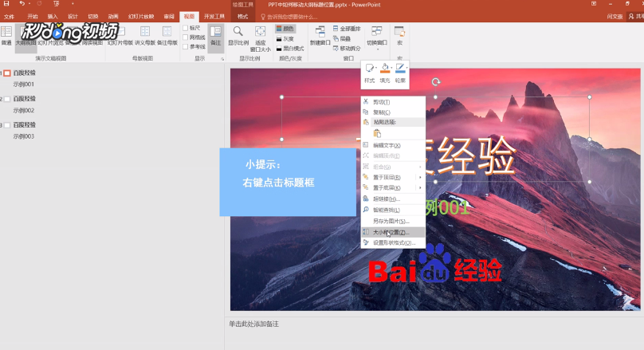Click outline text 示例003

click(23, 136)
